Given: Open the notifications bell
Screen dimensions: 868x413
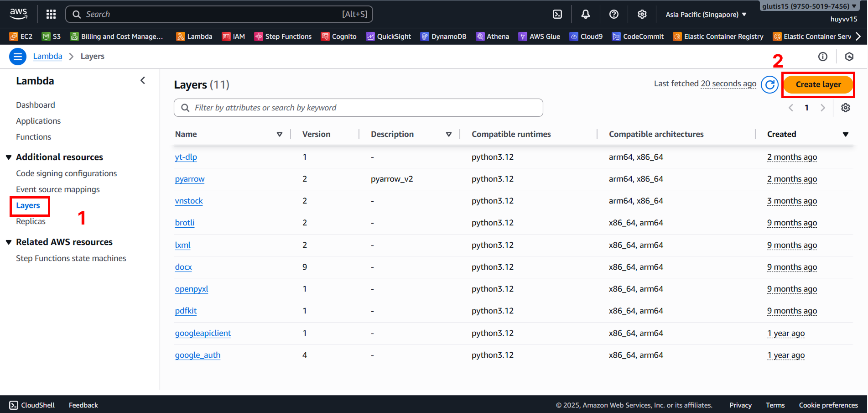Looking at the screenshot, I should tap(586, 14).
